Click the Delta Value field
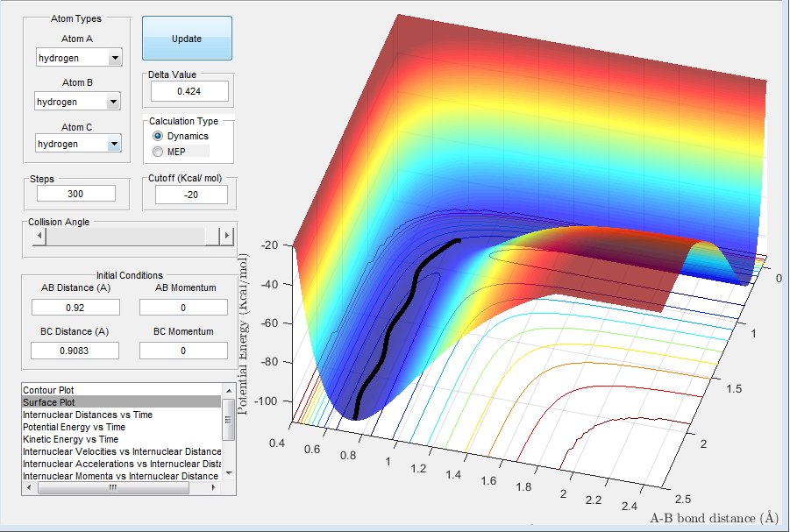The image size is (790, 532). pos(189,91)
